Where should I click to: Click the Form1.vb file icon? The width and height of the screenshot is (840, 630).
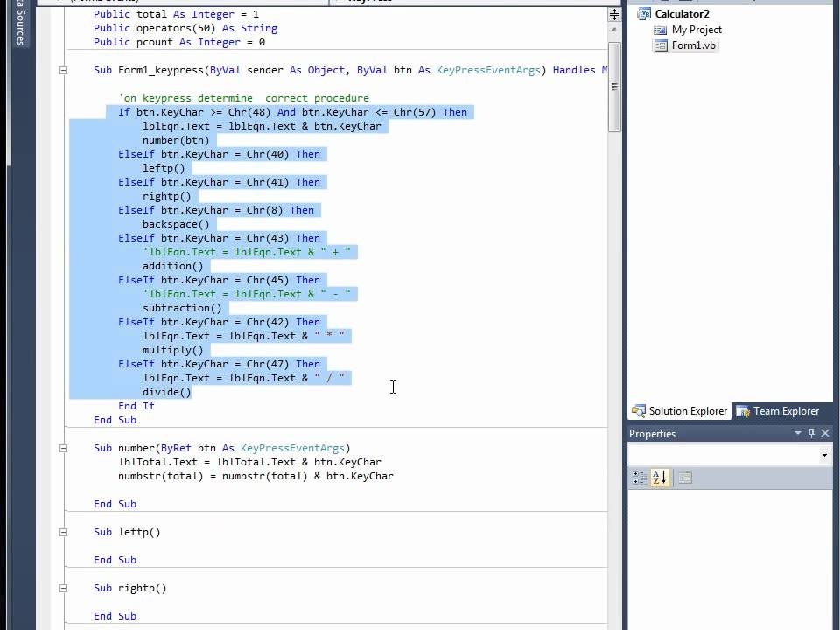pos(661,45)
